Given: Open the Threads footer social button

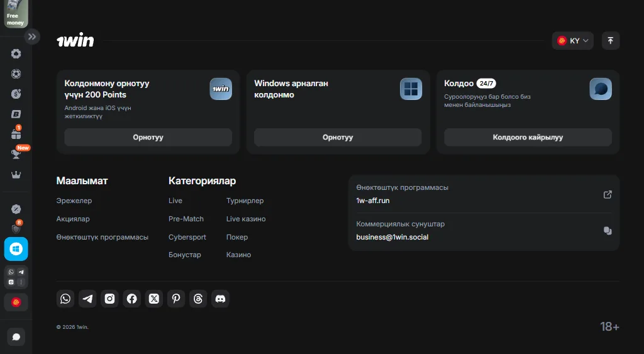Looking at the screenshot, I should click(x=198, y=299).
